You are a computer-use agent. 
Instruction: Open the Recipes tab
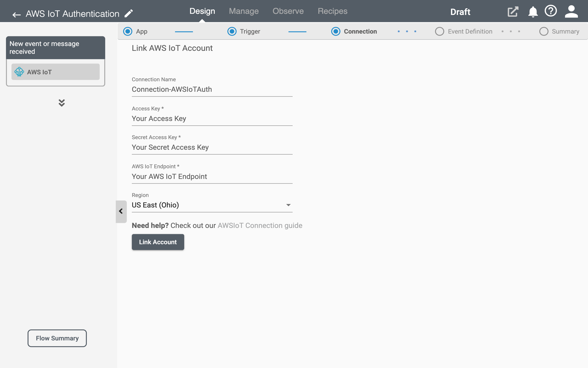(332, 11)
